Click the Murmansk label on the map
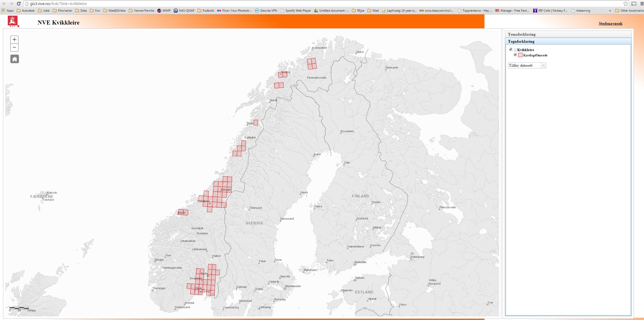644x320 pixels. (392, 67)
